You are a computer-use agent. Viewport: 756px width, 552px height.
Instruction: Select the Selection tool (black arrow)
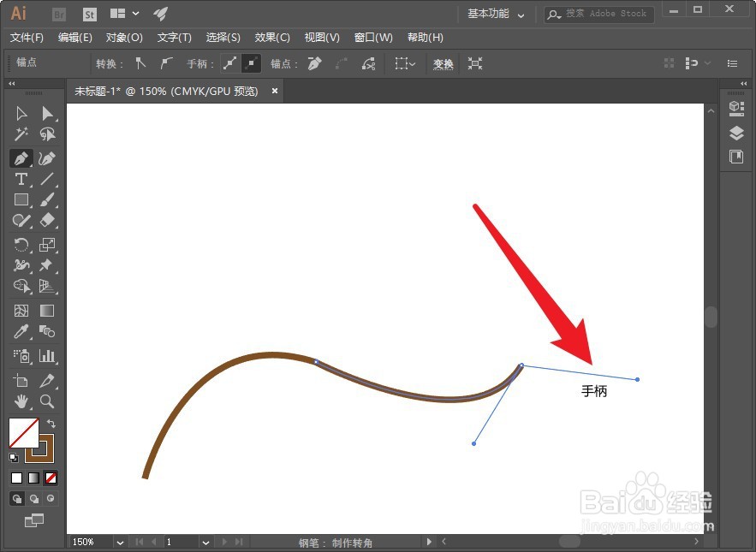21,114
